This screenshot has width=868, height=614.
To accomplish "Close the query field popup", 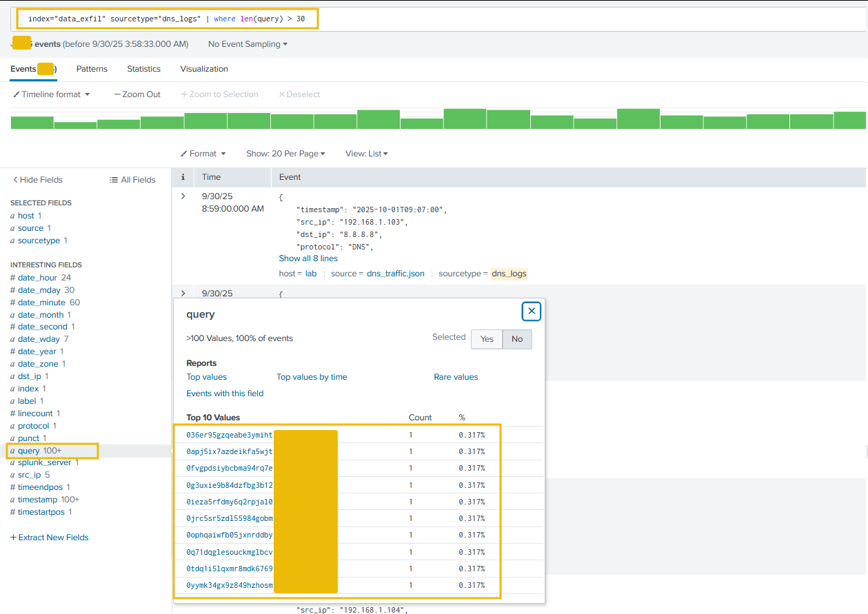I will [x=531, y=311].
